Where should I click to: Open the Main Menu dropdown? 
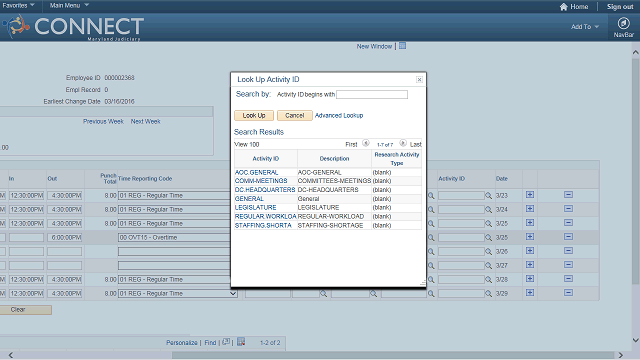[x=69, y=5]
